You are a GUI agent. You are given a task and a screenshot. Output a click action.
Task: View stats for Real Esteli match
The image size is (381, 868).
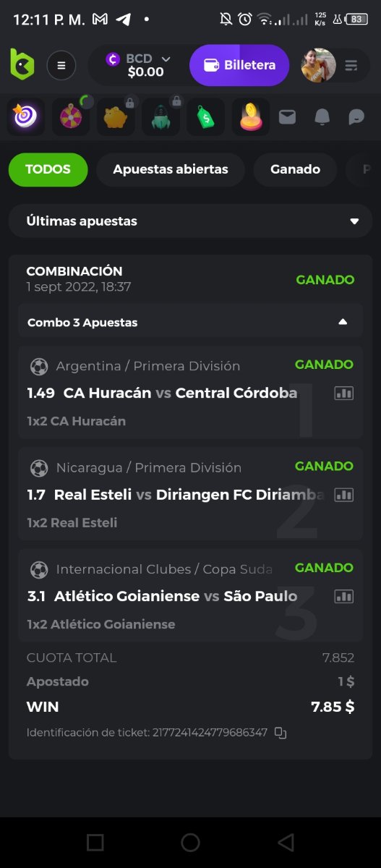343,495
